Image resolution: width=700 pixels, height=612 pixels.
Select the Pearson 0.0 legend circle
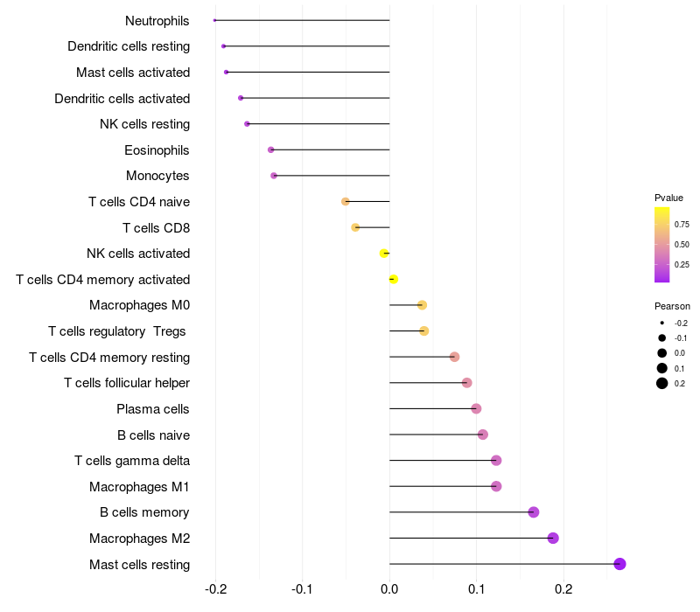[662, 353]
